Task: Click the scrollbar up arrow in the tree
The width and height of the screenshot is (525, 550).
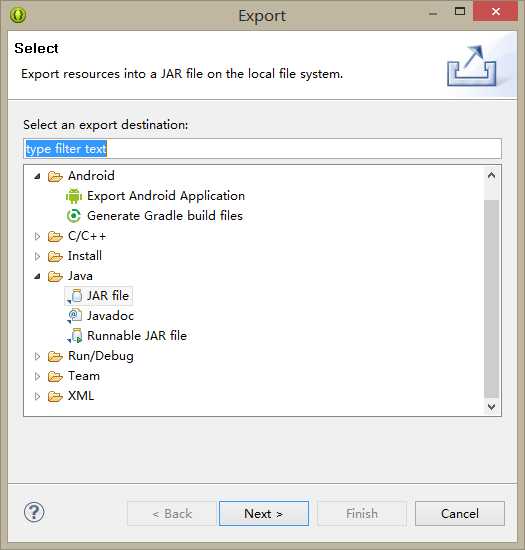Action: coord(491,175)
